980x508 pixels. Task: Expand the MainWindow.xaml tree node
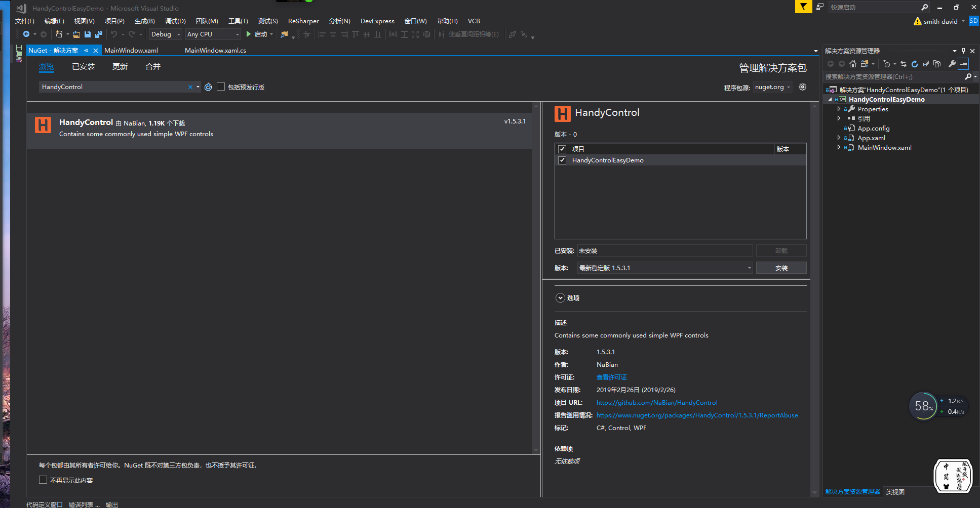[x=839, y=147]
